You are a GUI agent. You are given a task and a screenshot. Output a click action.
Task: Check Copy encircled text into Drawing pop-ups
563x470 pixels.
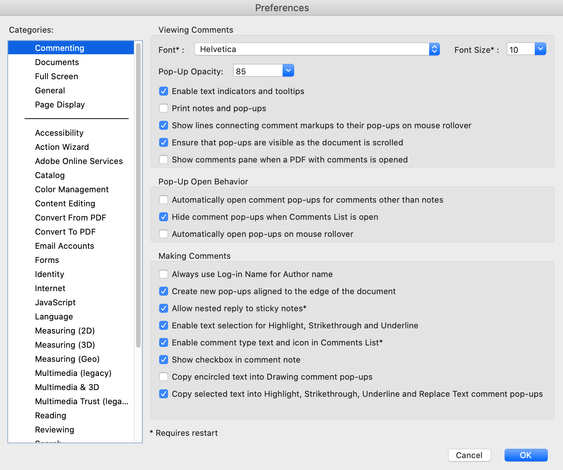tap(163, 377)
